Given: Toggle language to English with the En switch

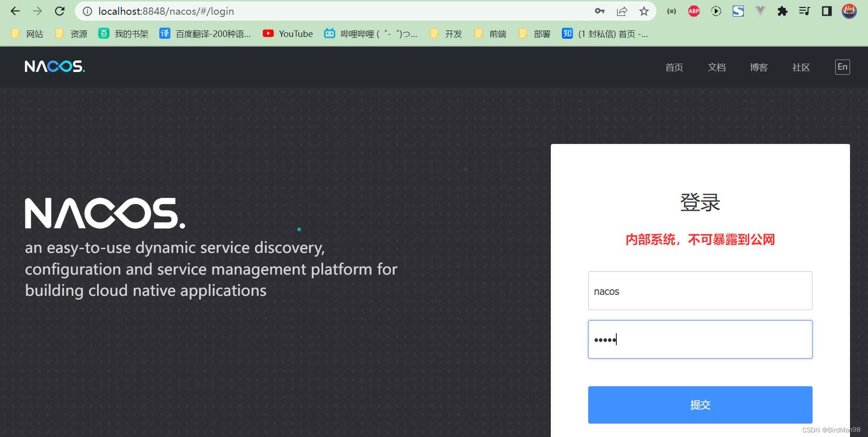Looking at the screenshot, I should coord(842,66).
